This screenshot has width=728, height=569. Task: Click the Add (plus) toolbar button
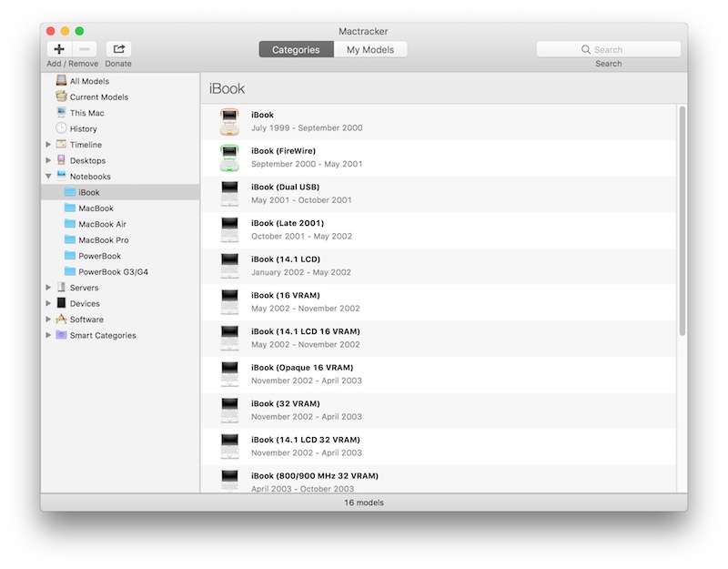pyautogui.click(x=59, y=49)
